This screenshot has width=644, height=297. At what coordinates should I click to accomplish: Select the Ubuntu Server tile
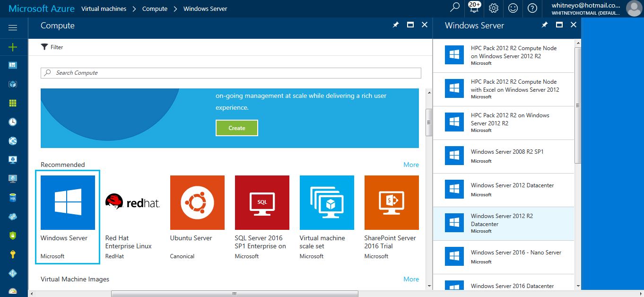point(197,217)
